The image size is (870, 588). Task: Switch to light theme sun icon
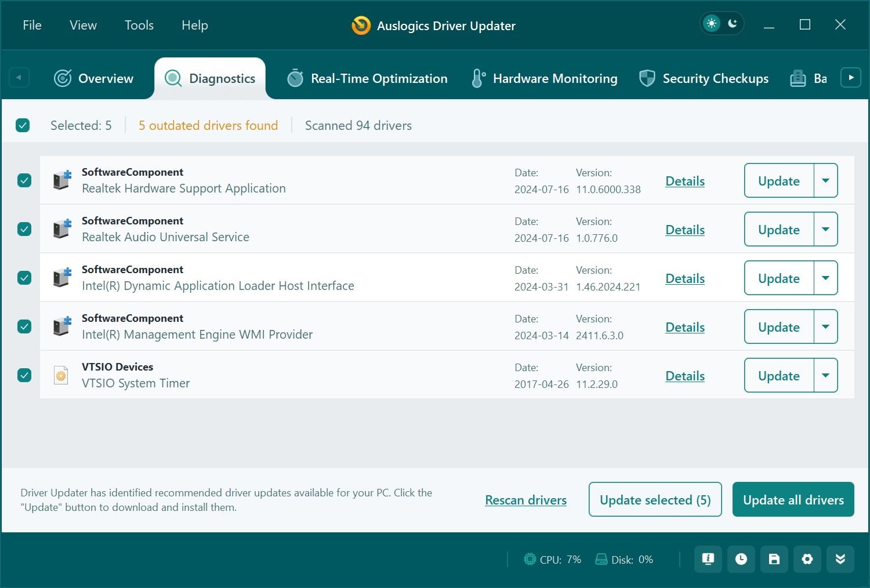pos(712,24)
